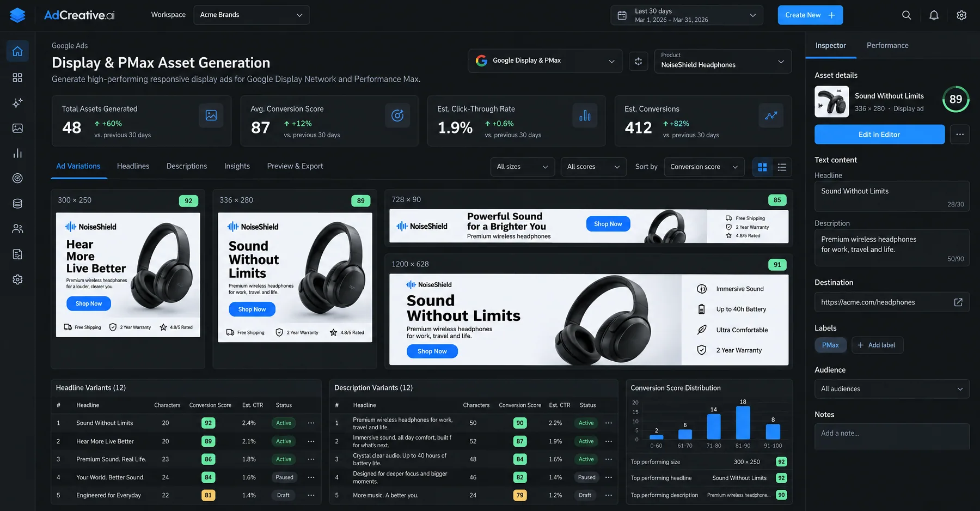Open the Google Display & PMax dropdown
Image resolution: width=980 pixels, height=511 pixels.
pos(545,61)
